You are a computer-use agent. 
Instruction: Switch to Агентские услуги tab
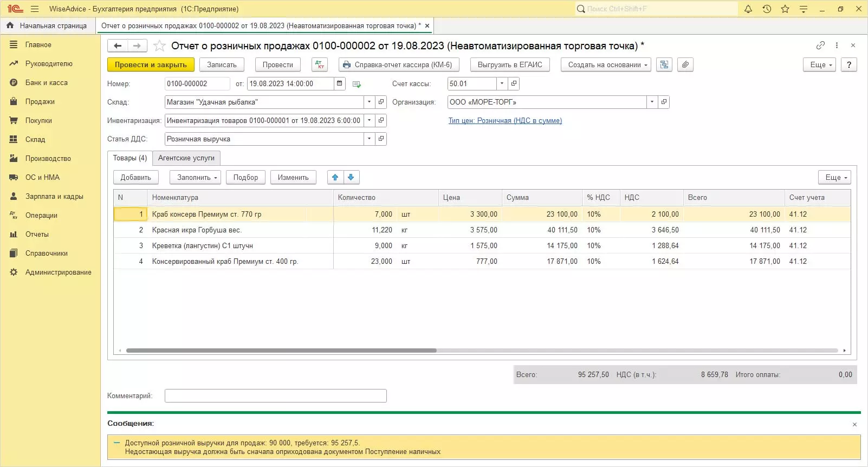(186, 158)
